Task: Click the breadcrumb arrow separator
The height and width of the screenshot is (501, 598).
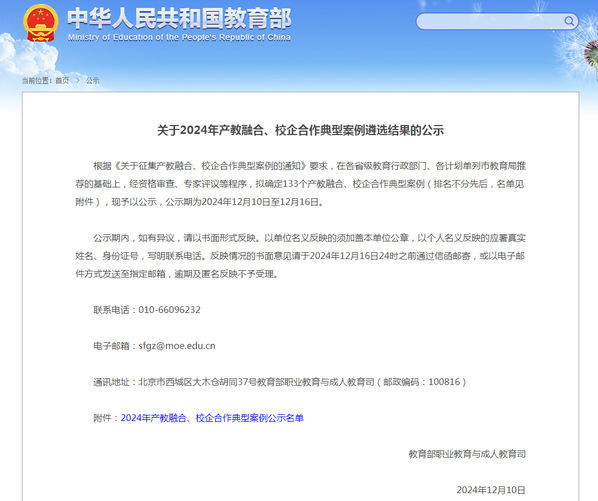Action: click(77, 80)
